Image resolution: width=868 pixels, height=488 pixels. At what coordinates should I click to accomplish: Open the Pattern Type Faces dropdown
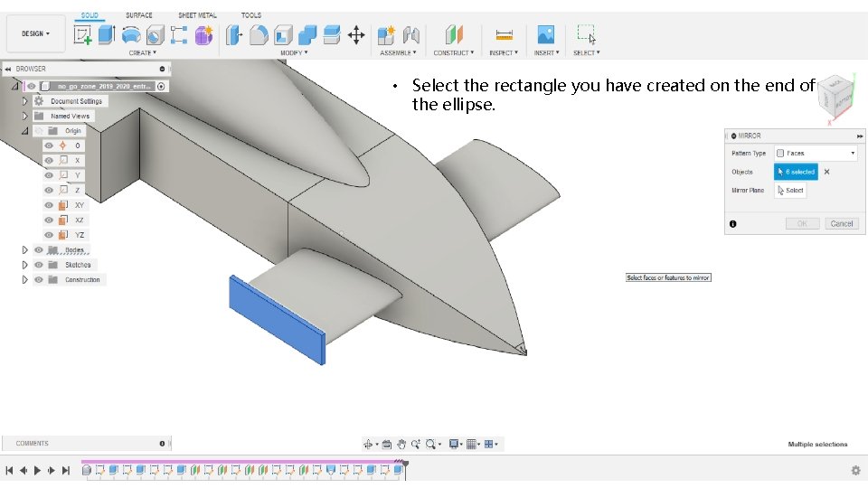point(816,154)
